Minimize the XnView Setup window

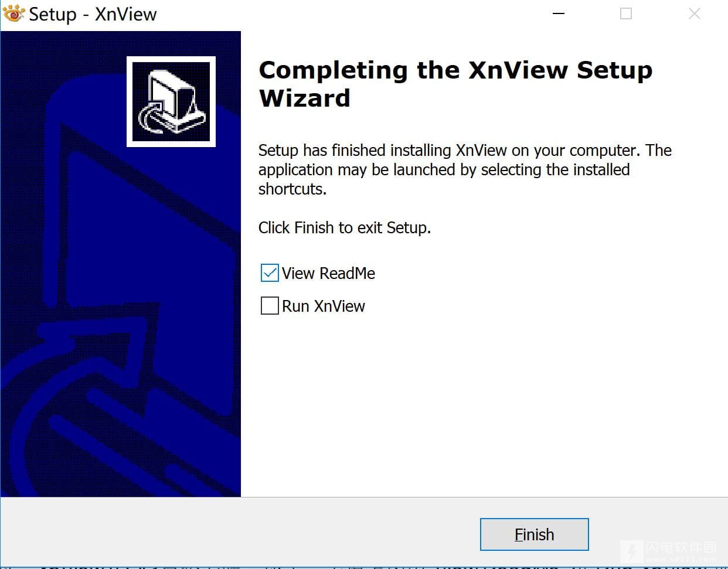click(559, 13)
